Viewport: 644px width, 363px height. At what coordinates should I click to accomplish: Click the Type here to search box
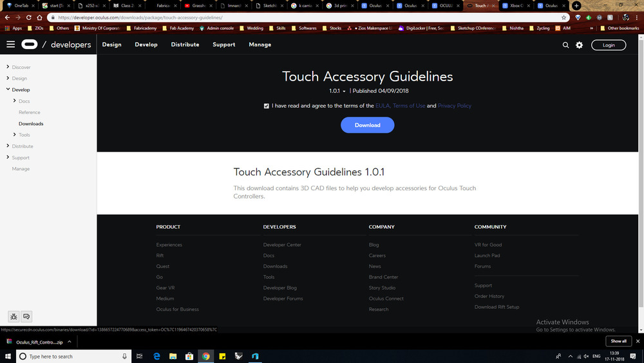coord(74,357)
